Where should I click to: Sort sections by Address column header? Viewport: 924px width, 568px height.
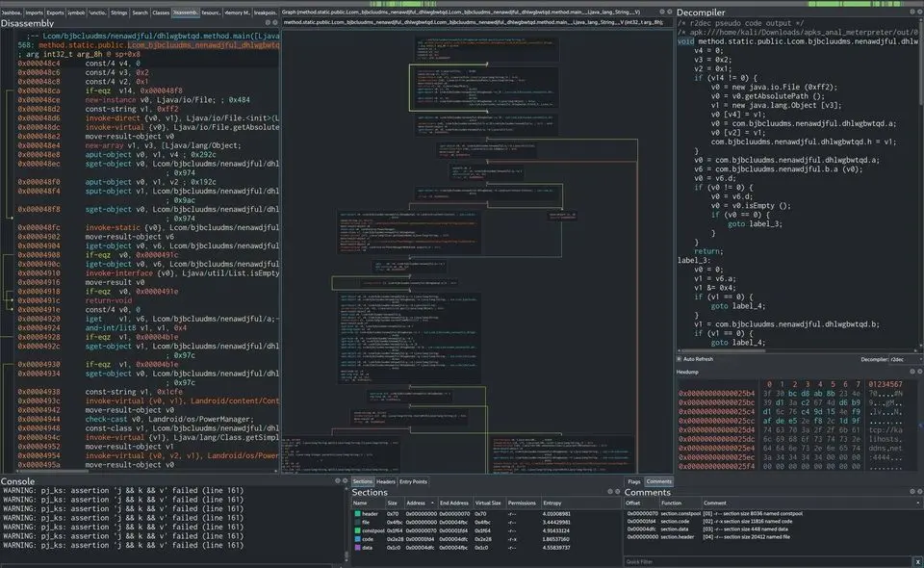pos(420,503)
